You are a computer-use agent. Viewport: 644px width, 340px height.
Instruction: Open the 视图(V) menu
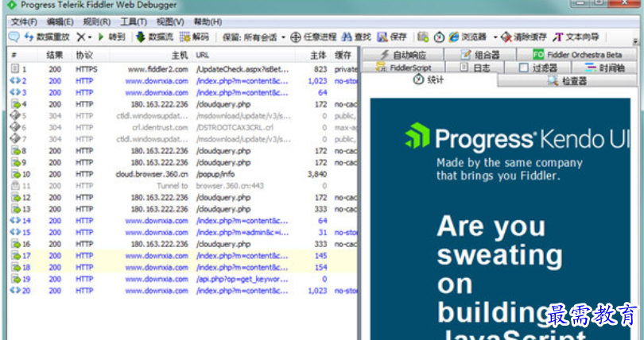(x=170, y=21)
